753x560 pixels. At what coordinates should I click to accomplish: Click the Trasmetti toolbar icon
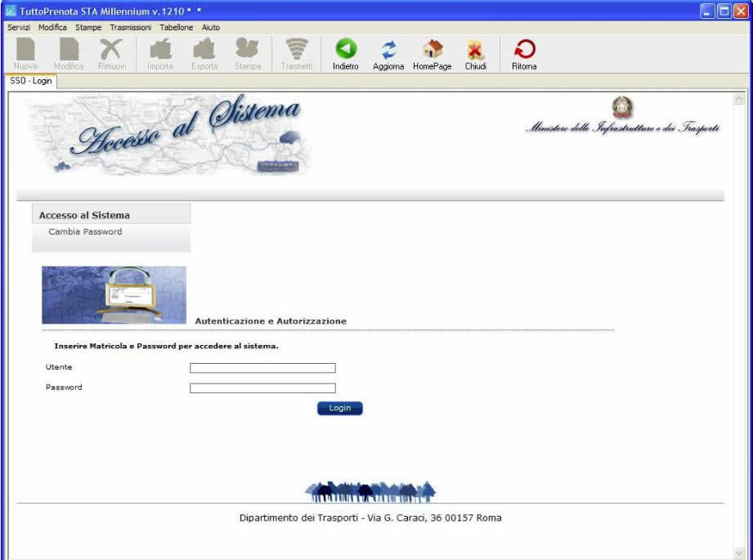(x=297, y=50)
